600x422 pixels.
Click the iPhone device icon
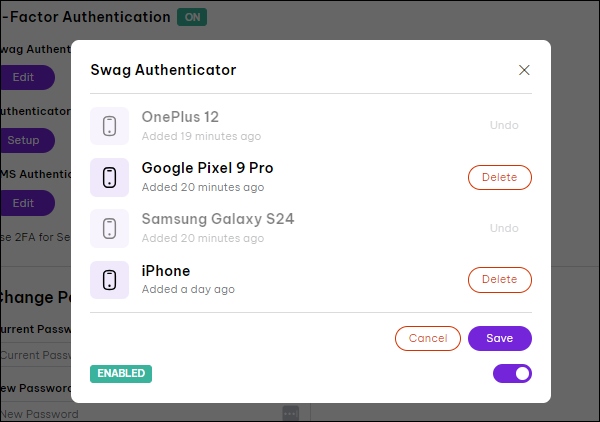109,280
